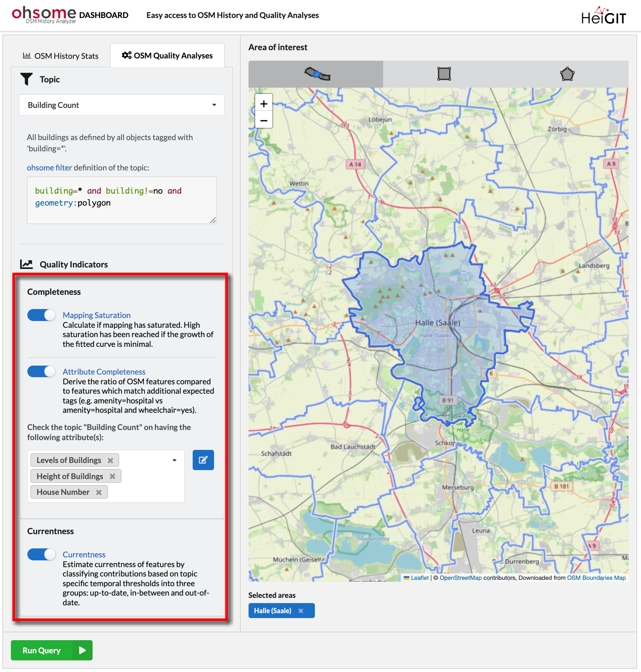Click the Levels of Buildings tag label
The height and width of the screenshot is (672, 641).
point(69,460)
